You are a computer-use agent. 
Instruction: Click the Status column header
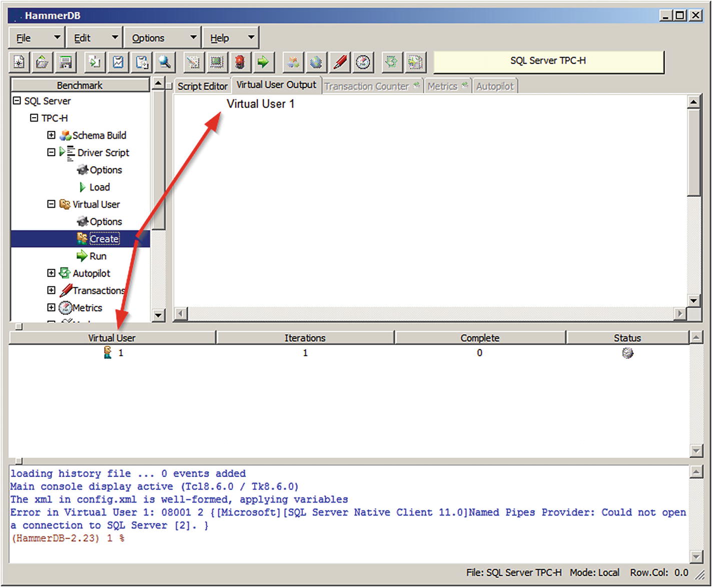click(627, 338)
